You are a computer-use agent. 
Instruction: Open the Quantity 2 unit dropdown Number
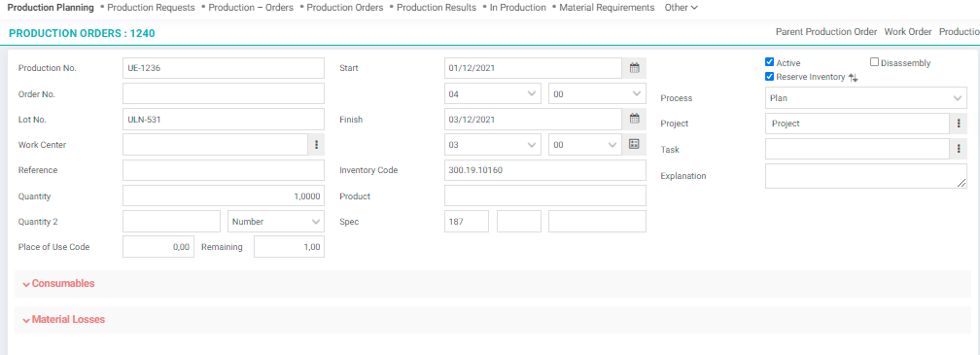point(276,221)
